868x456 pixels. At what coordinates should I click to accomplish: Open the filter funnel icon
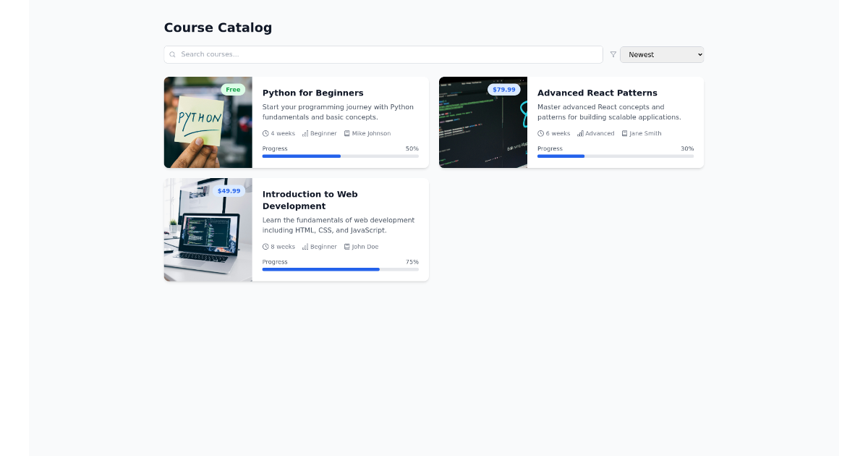(613, 54)
